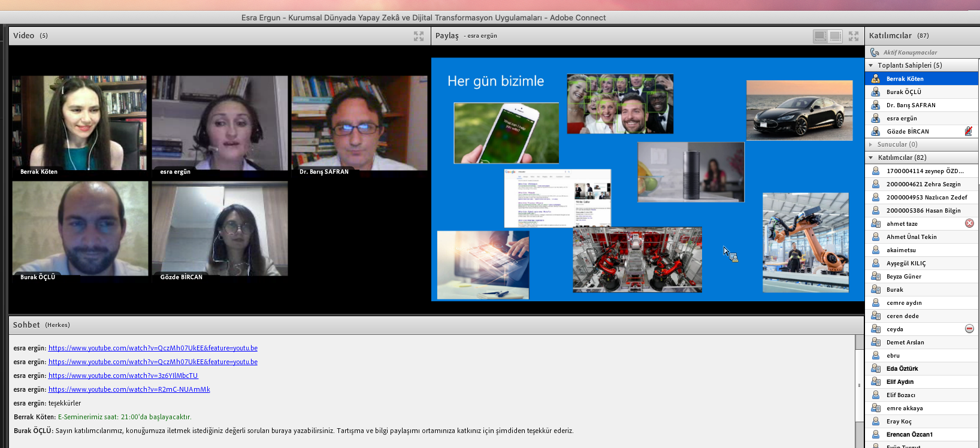This screenshot has height=448, width=980.
Task: Click the mobile user icon beside Beyza Güner
Action: 876,276
